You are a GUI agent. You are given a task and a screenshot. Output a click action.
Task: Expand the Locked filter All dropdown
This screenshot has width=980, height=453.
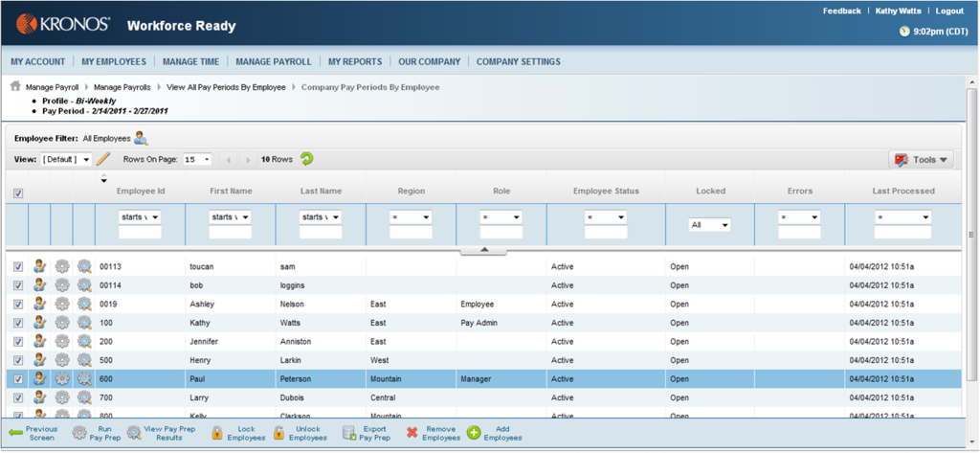[x=710, y=225]
